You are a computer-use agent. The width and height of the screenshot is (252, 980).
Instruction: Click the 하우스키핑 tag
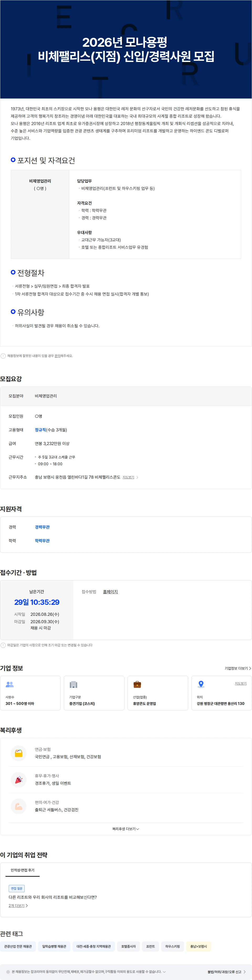click(x=172, y=946)
